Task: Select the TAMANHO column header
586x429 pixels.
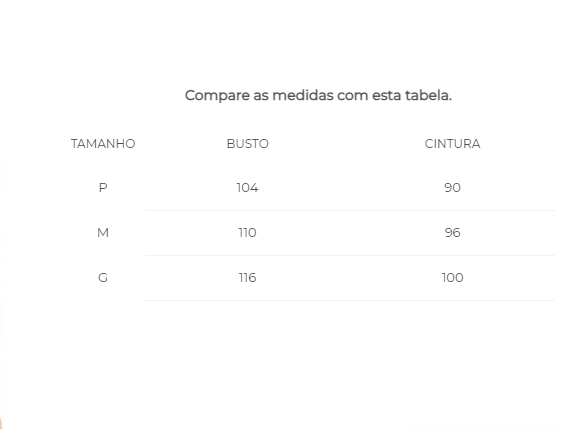Action: coord(103,144)
